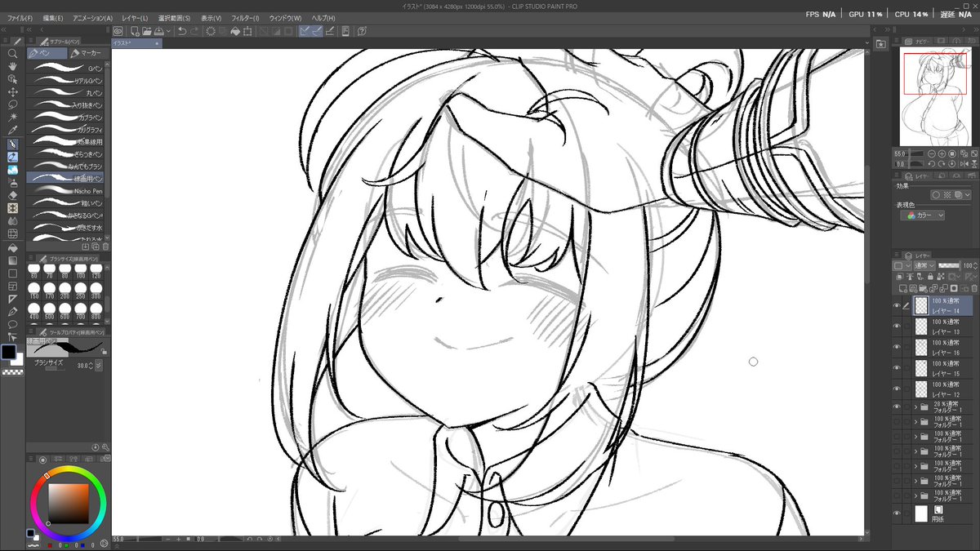Viewport: 980px width, 551px height.
Task: Open the brush size preset dropdown arrow
Action: click(x=99, y=365)
